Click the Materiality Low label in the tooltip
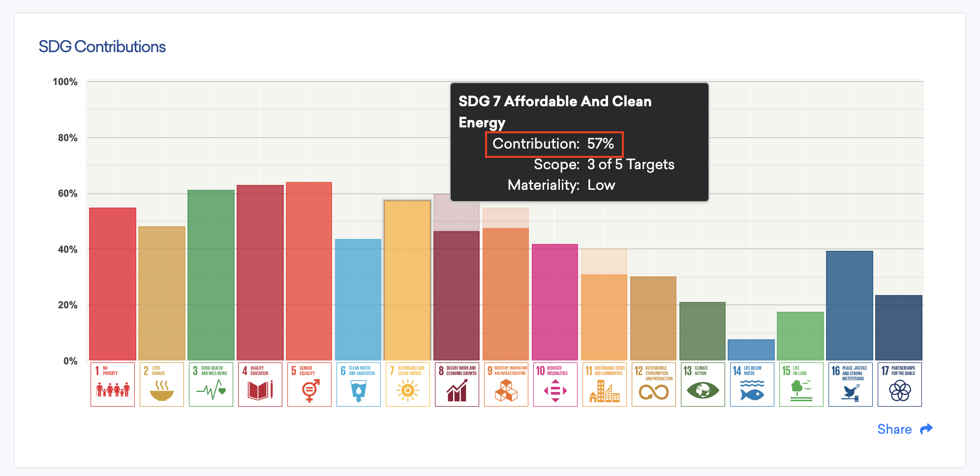980x476 pixels. (x=560, y=185)
